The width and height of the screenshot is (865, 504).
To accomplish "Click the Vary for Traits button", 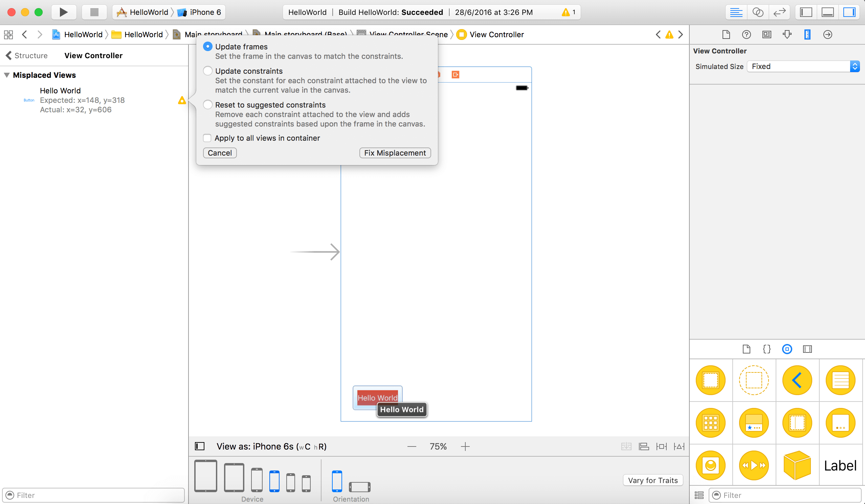I will coord(652,480).
